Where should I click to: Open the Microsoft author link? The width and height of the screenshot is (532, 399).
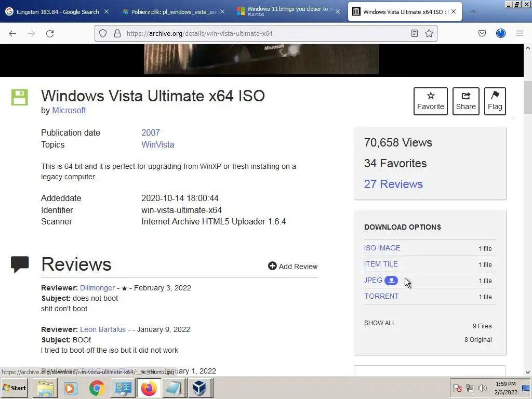click(x=69, y=111)
